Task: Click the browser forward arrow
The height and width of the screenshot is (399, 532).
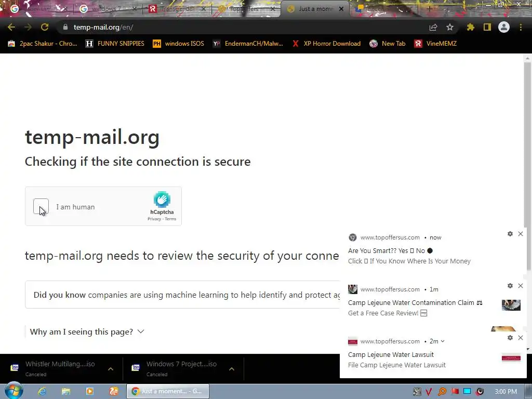Action: pos(28,27)
